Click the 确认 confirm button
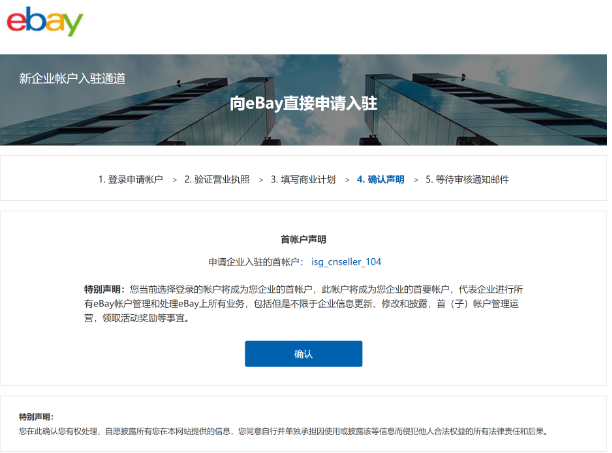This screenshot has width=612, height=453. 303,354
